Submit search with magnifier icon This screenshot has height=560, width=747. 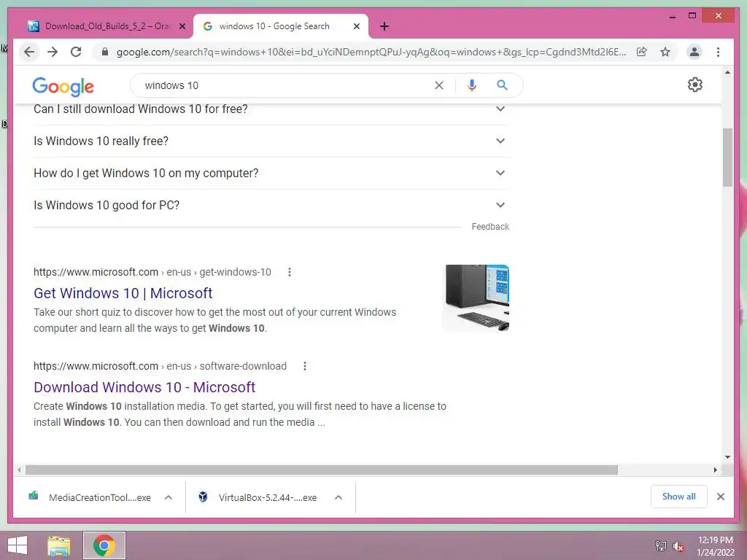pyautogui.click(x=502, y=85)
